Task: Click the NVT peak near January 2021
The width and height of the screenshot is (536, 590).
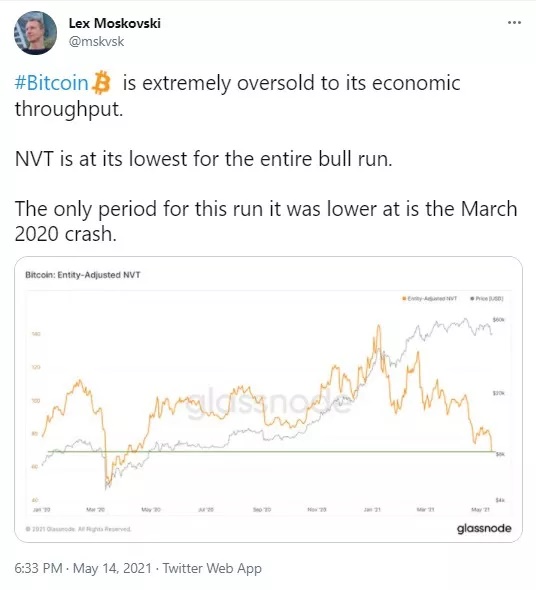Action: 378,327
